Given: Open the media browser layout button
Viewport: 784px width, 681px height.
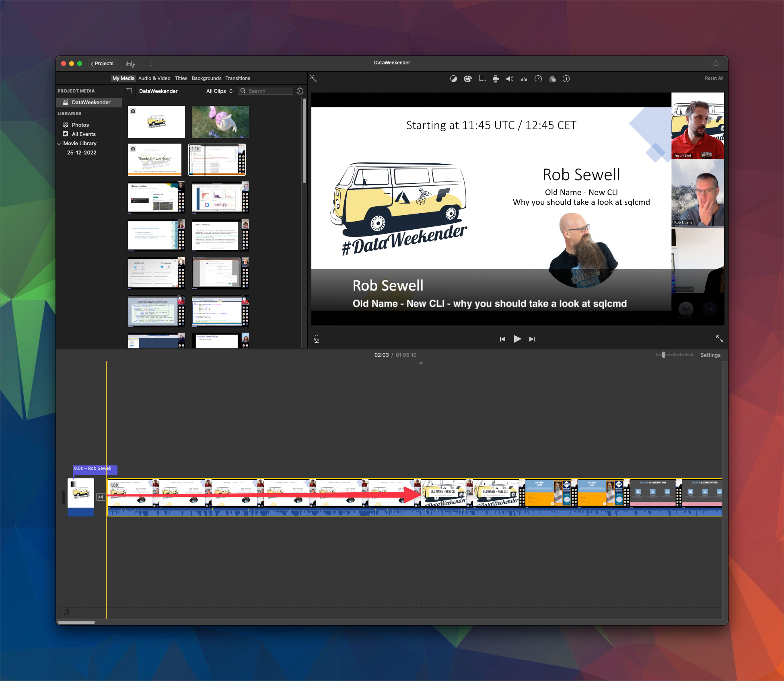Looking at the screenshot, I should pos(130,64).
